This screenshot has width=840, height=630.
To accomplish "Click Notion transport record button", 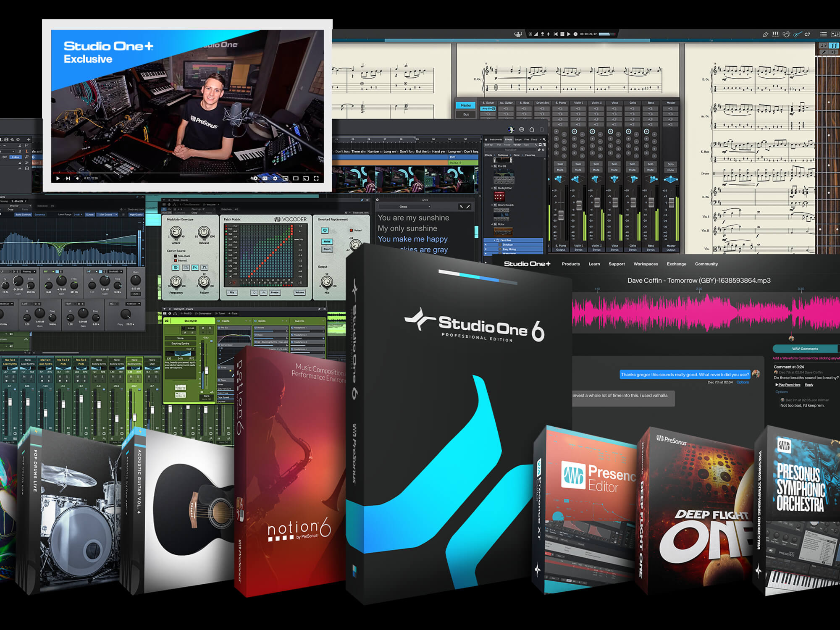I will pyautogui.click(x=575, y=34).
